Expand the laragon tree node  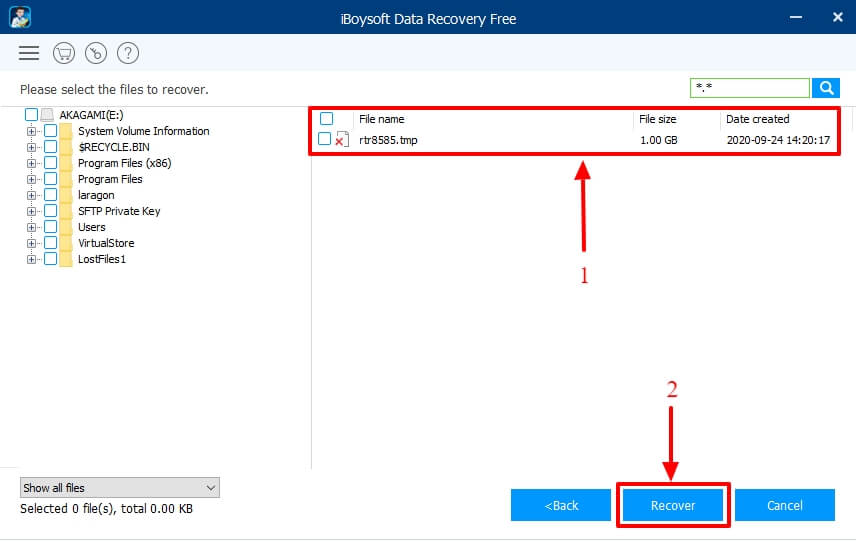pos(32,195)
